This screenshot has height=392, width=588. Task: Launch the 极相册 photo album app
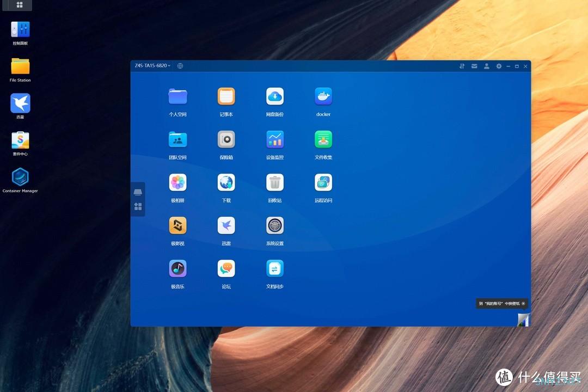coord(177,183)
